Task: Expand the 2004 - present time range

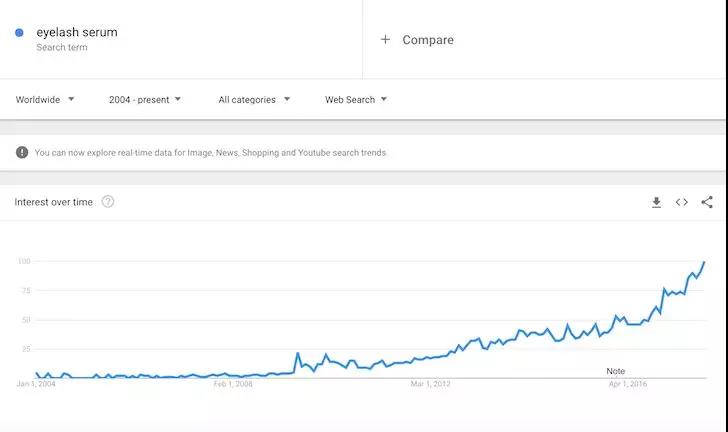Action: [144, 99]
